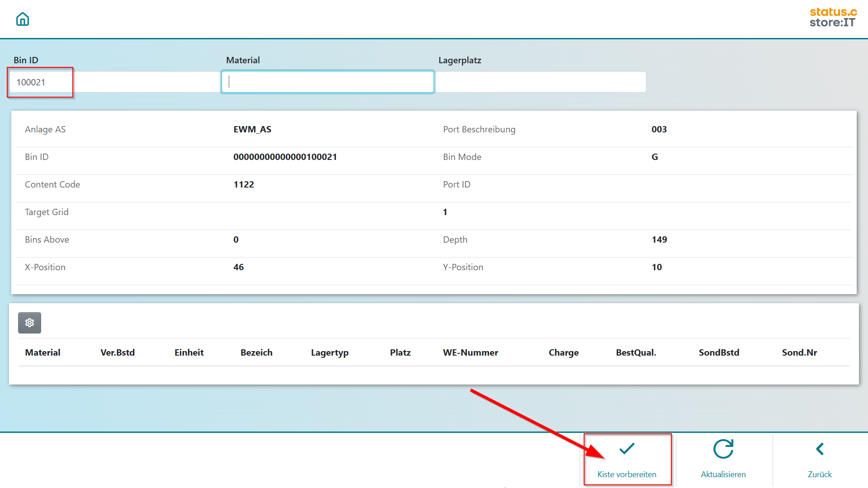Click the Ver.Bstd column header

click(x=118, y=352)
